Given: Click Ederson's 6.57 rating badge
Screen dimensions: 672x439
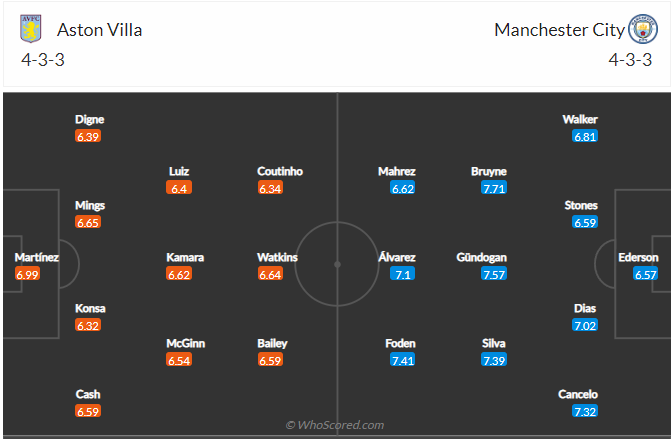Looking at the screenshot, I should (x=646, y=273).
